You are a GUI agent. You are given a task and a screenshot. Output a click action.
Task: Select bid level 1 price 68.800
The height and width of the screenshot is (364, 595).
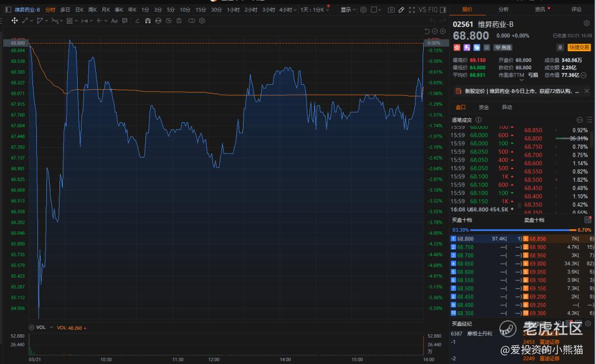tap(465, 239)
